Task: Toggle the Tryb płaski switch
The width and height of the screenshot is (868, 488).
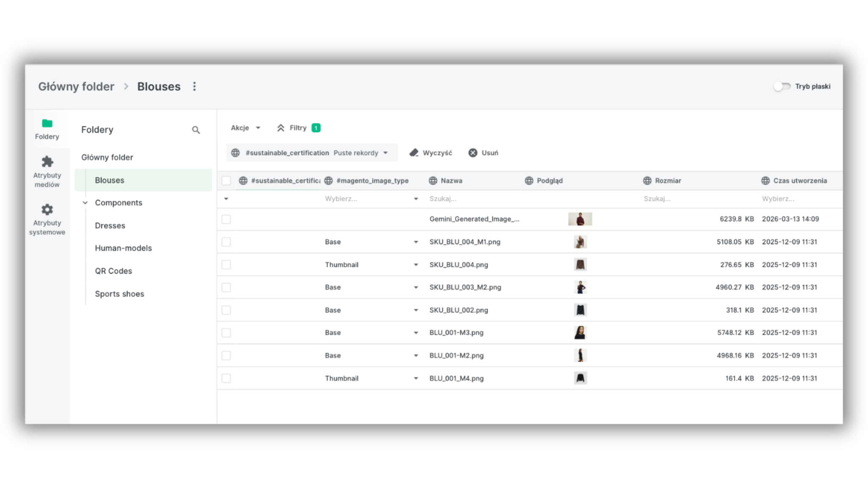Action: pyautogui.click(x=782, y=86)
